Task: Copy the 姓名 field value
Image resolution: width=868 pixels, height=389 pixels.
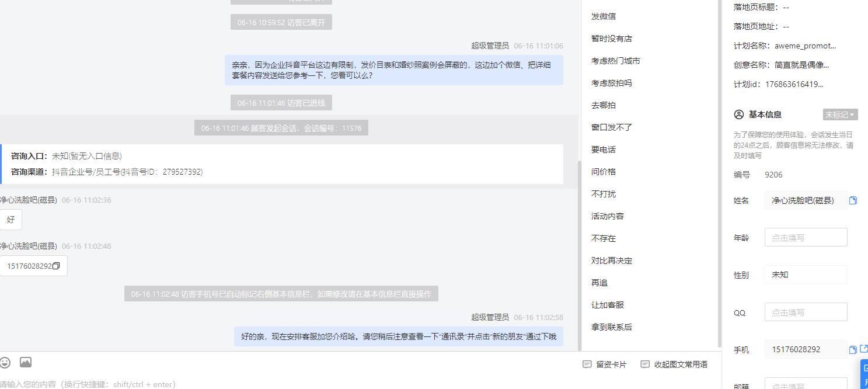Action: click(x=853, y=200)
